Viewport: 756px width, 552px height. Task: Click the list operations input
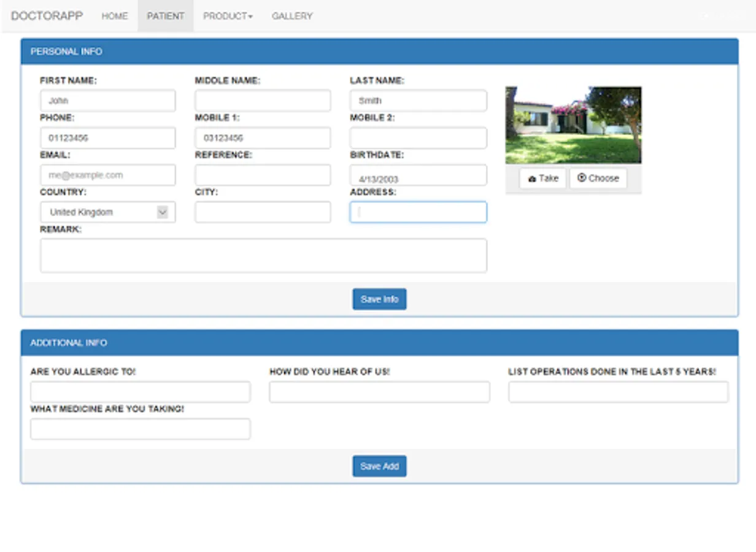click(x=619, y=392)
